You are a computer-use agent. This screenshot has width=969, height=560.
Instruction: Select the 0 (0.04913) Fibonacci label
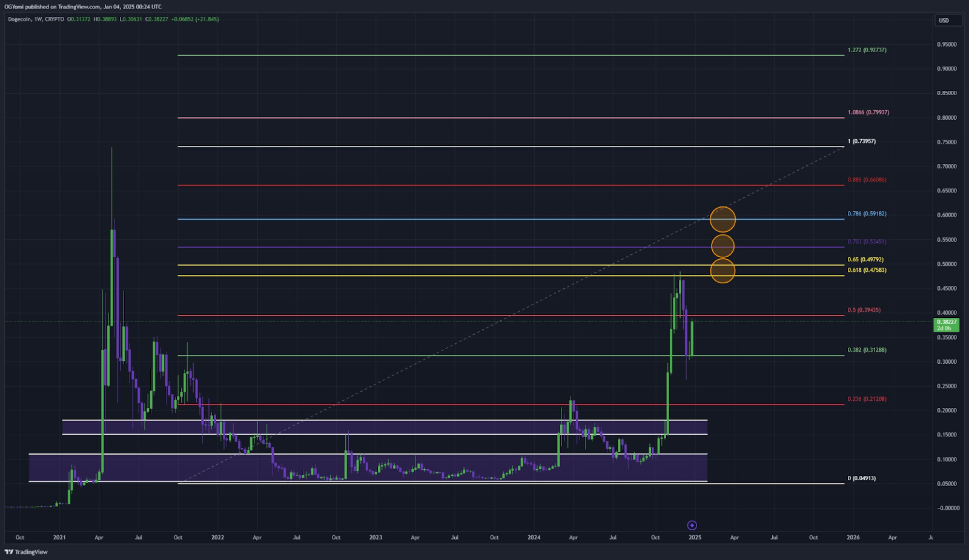[x=861, y=478]
